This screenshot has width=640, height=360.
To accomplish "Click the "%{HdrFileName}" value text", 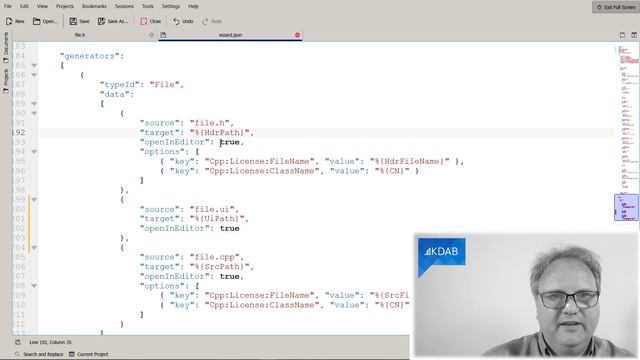I will tap(409, 161).
